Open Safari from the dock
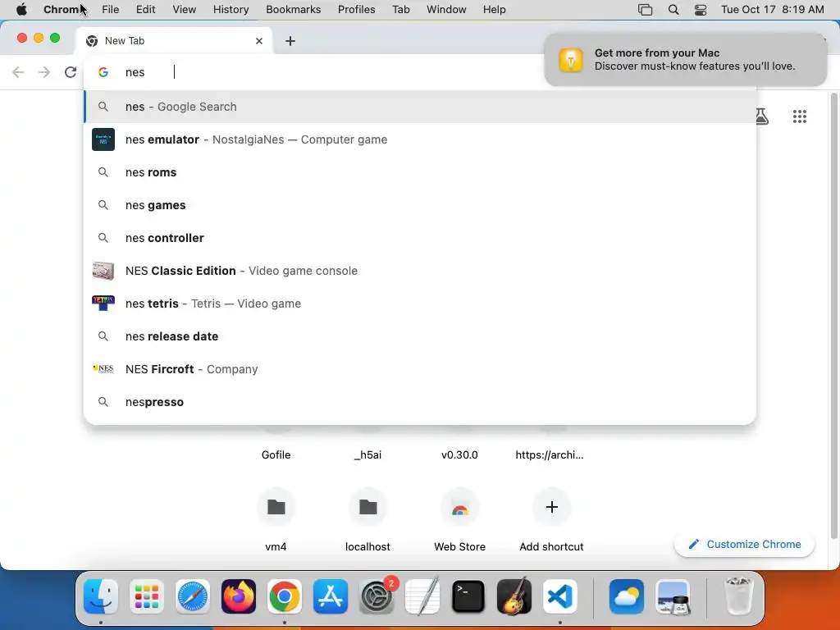 (193, 596)
